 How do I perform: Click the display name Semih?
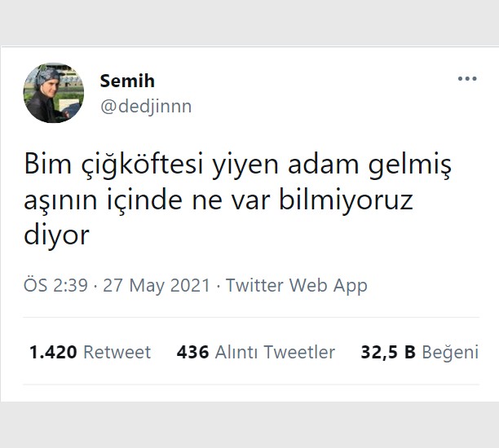tap(127, 81)
